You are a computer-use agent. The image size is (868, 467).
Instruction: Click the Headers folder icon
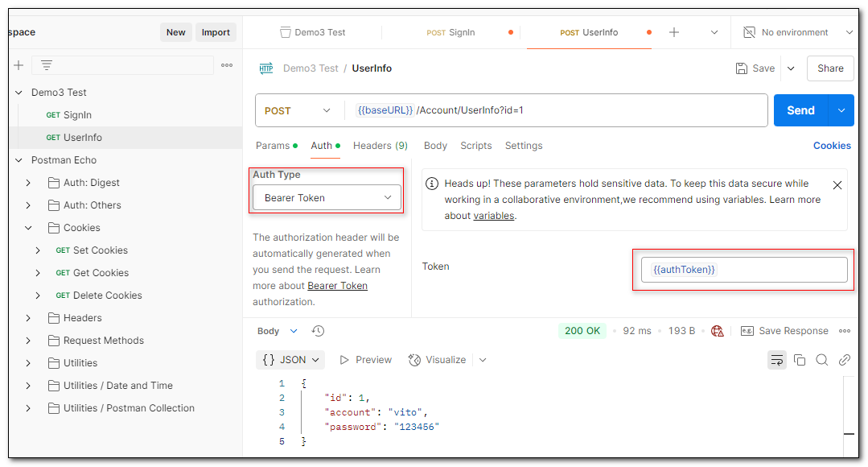(x=54, y=318)
